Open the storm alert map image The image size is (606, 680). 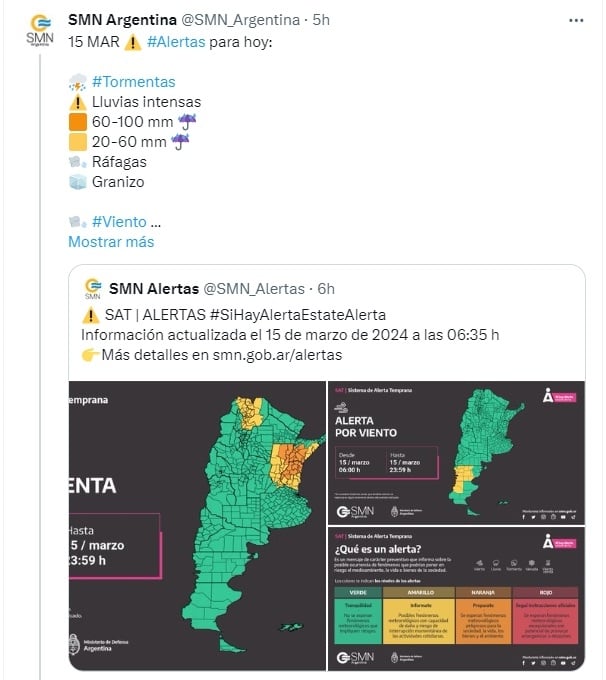coord(197,526)
